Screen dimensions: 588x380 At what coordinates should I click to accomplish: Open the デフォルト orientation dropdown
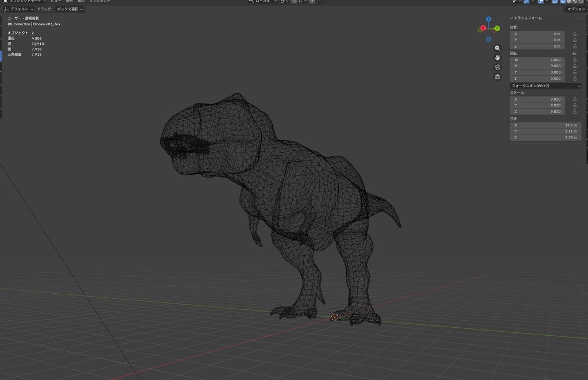(x=18, y=9)
